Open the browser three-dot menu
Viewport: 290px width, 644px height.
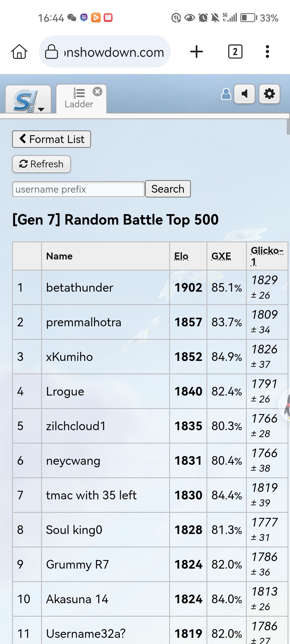tap(267, 52)
